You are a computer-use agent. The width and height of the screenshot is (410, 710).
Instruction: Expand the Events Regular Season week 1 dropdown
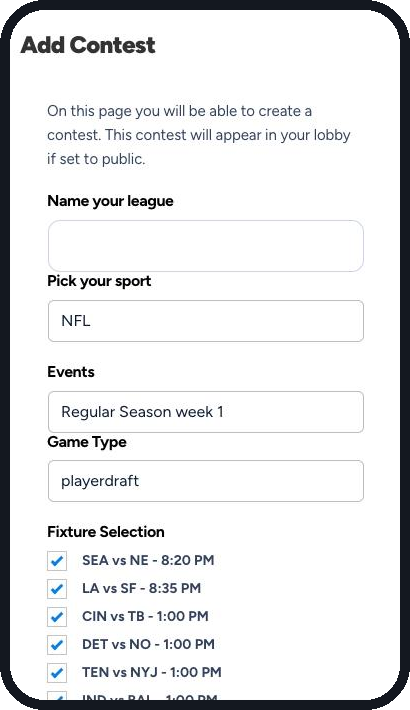point(206,412)
